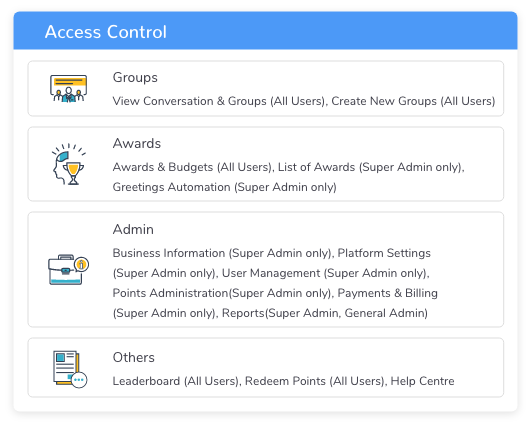Select User Management entry
Viewport: 531px width, 427px height.
click(x=271, y=273)
